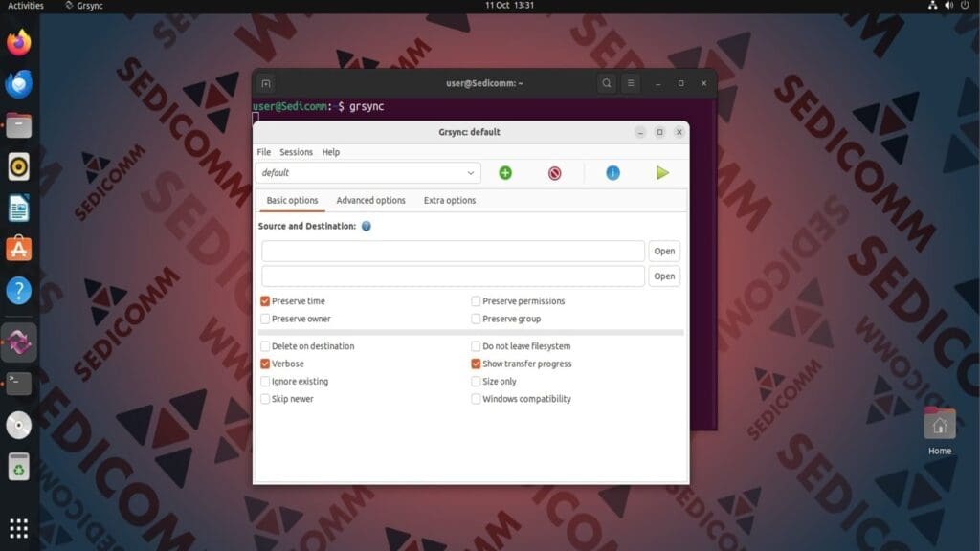Screen dimensions: 980x551
Task: Open the power icon in the top bar
Action: pos(965,5)
